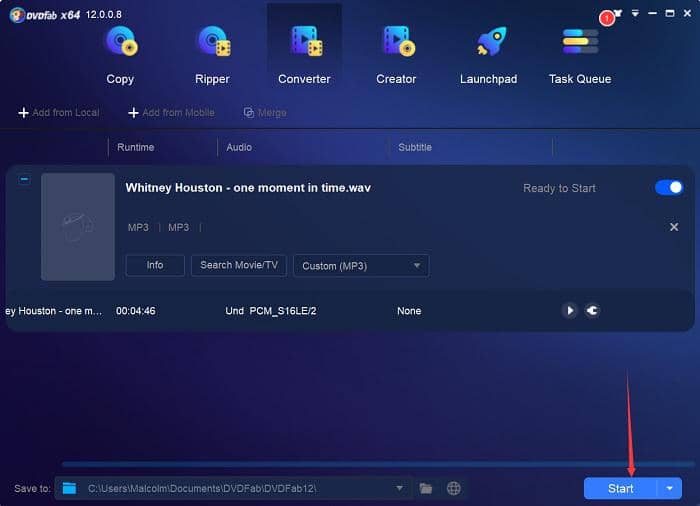The image size is (700, 506).
Task: Minimize the DVDFab window
Action: tap(652, 13)
